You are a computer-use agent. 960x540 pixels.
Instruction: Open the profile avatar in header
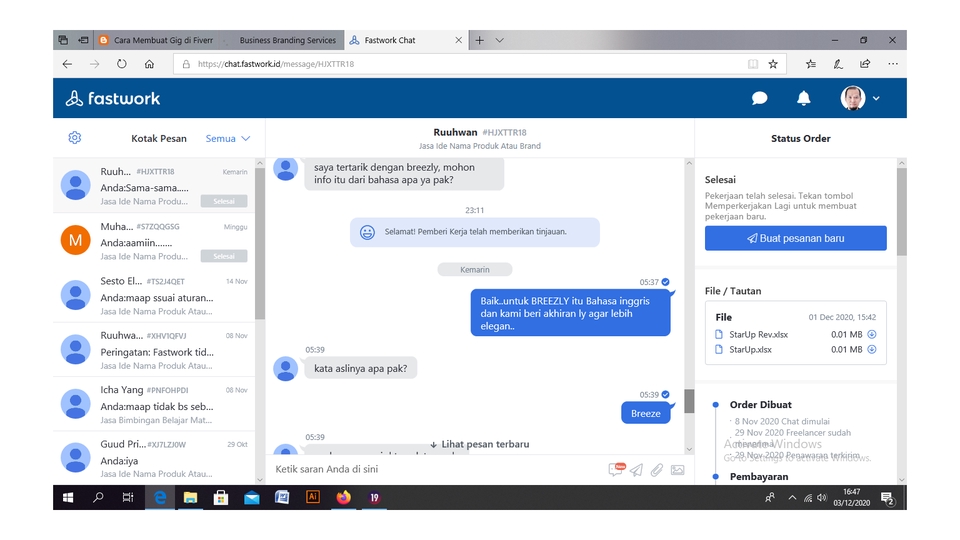point(852,98)
